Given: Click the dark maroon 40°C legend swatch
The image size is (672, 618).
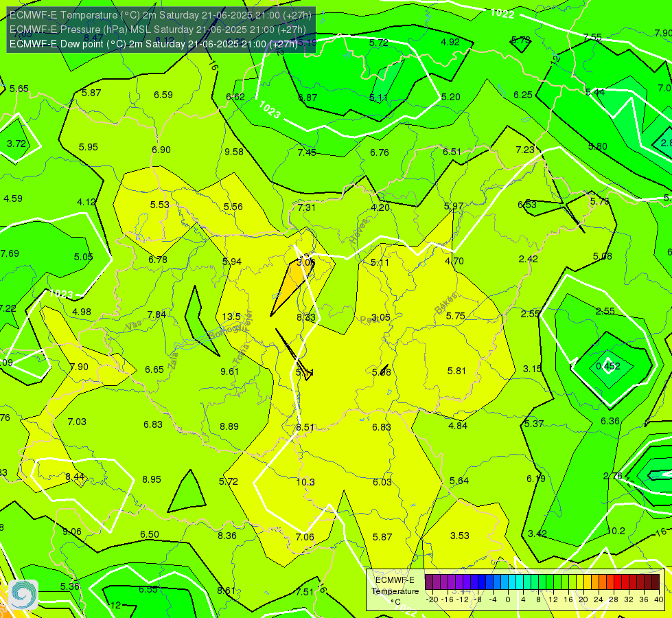Looking at the screenshot, I should tap(656, 582).
